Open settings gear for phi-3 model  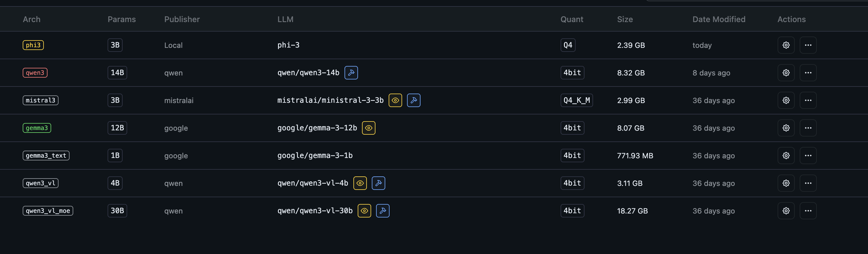coord(786,45)
